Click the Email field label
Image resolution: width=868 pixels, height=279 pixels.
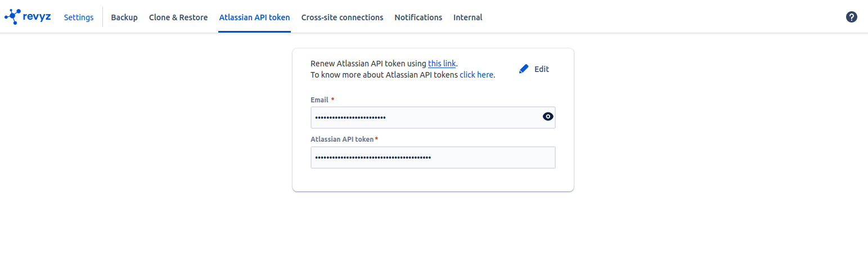click(319, 100)
